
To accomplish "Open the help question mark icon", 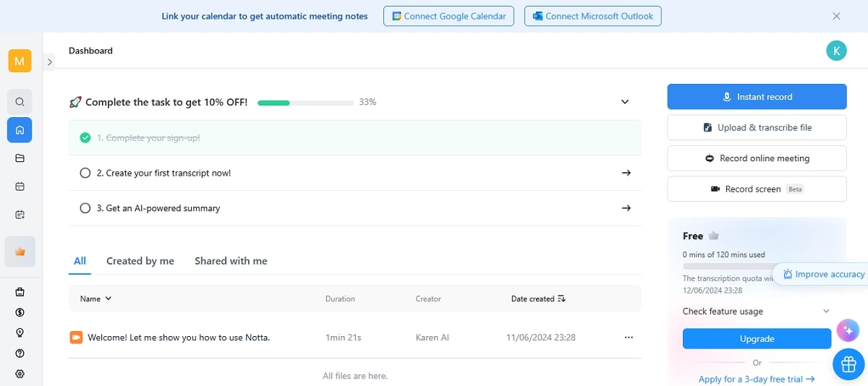I will [x=20, y=353].
